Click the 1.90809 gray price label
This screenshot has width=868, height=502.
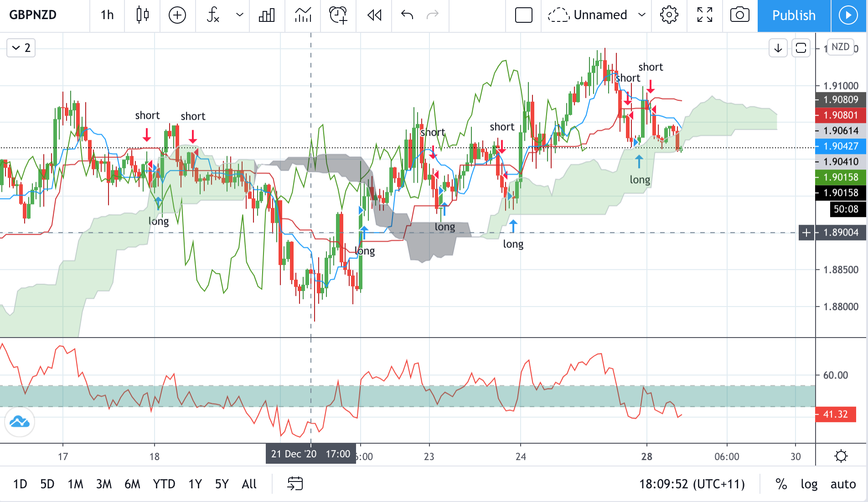[x=841, y=100]
